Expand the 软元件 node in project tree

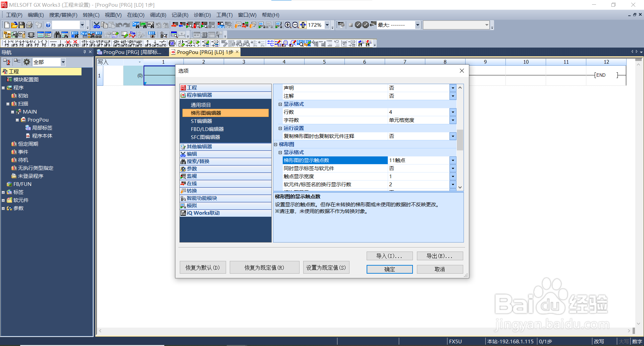coord(3,200)
